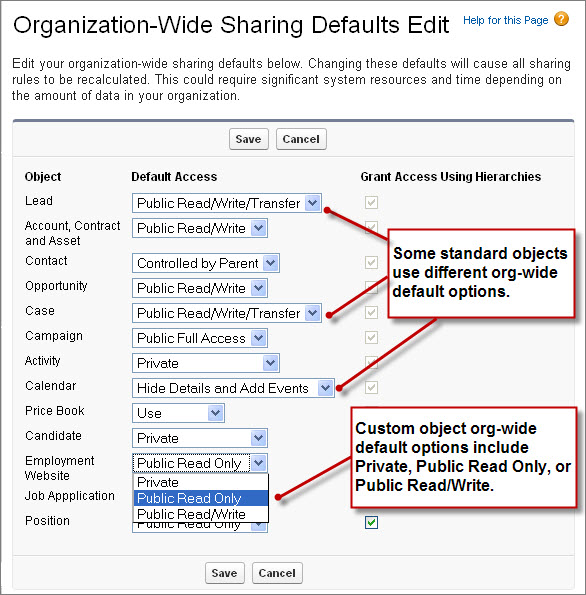The height and width of the screenshot is (595, 586).
Task: Open the Price Book default access dropdown
Action: click(x=178, y=413)
